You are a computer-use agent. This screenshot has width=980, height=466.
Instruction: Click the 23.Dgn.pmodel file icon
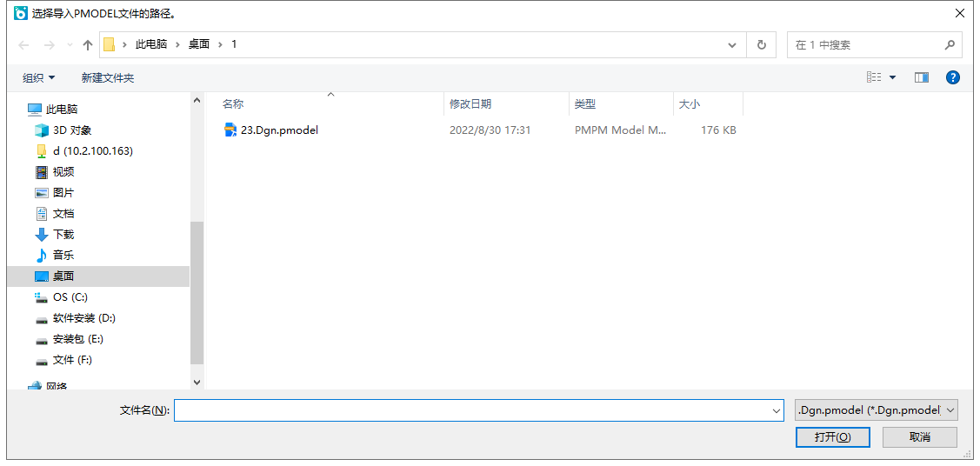point(230,130)
